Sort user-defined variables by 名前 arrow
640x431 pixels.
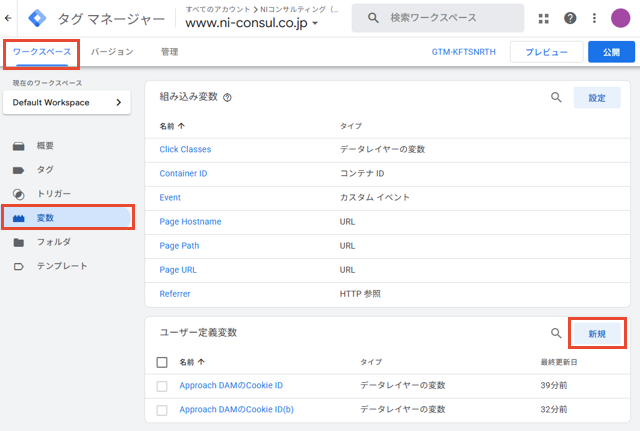tap(201, 362)
